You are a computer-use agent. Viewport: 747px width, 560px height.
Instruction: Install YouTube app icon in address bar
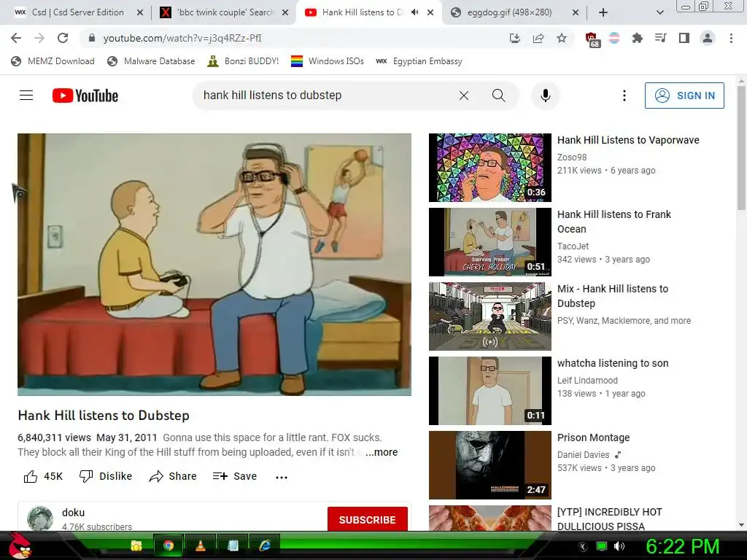pos(515,38)
